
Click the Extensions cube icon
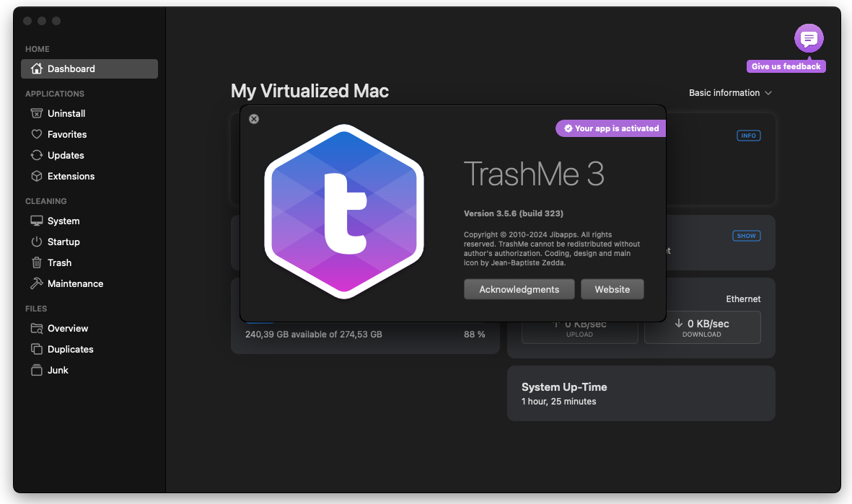(37, 177)
